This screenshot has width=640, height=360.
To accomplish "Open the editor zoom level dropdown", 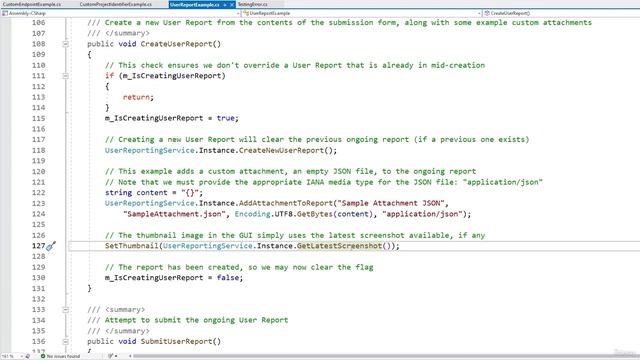I will coord(12,356).
